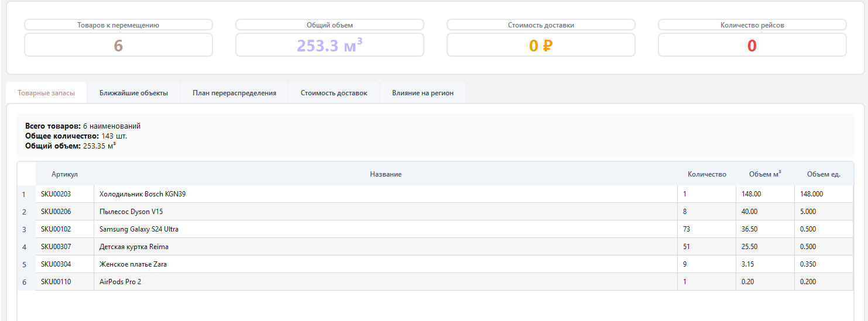Switch to the Ближайшие объекты tab

pyautogui.click(x=133, y=93)
